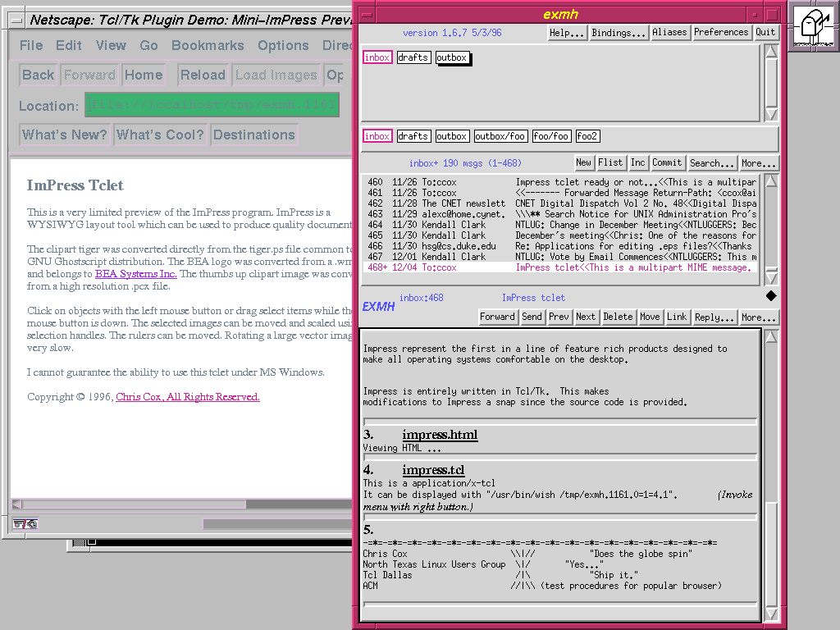
Task: Go to Netscape Home
Action: [x=143, y=75]
